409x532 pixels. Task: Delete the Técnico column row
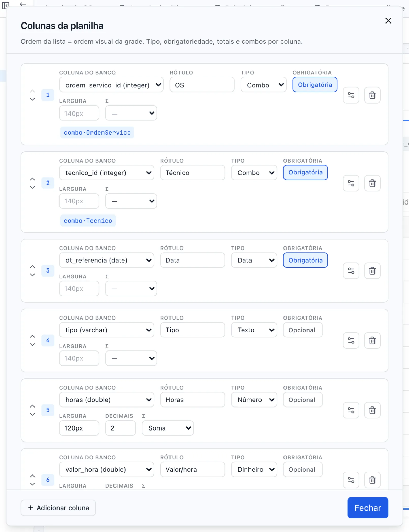[x=372, y=183]
